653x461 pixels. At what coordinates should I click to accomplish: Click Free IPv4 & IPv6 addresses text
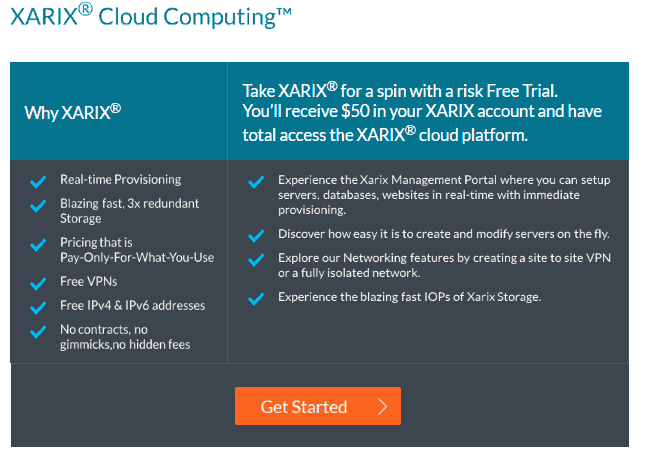(x=132, y=306)
